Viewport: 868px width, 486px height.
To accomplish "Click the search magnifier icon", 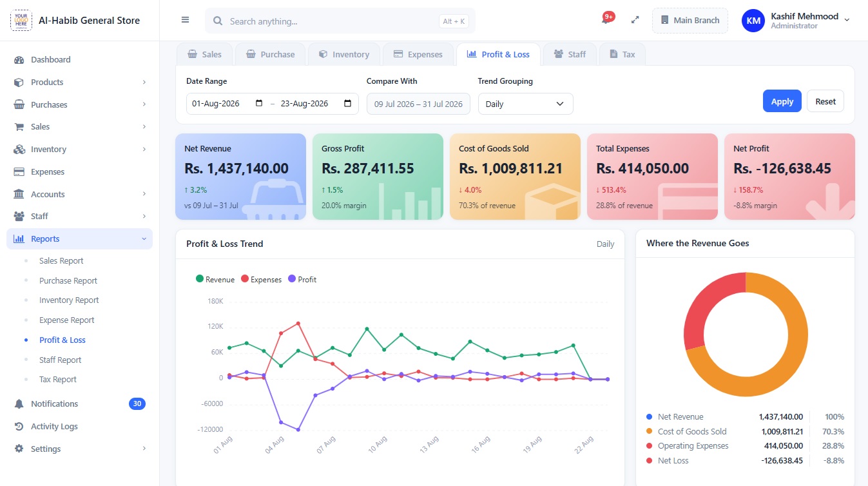I will pyautogui.click(x=218, y=21).
